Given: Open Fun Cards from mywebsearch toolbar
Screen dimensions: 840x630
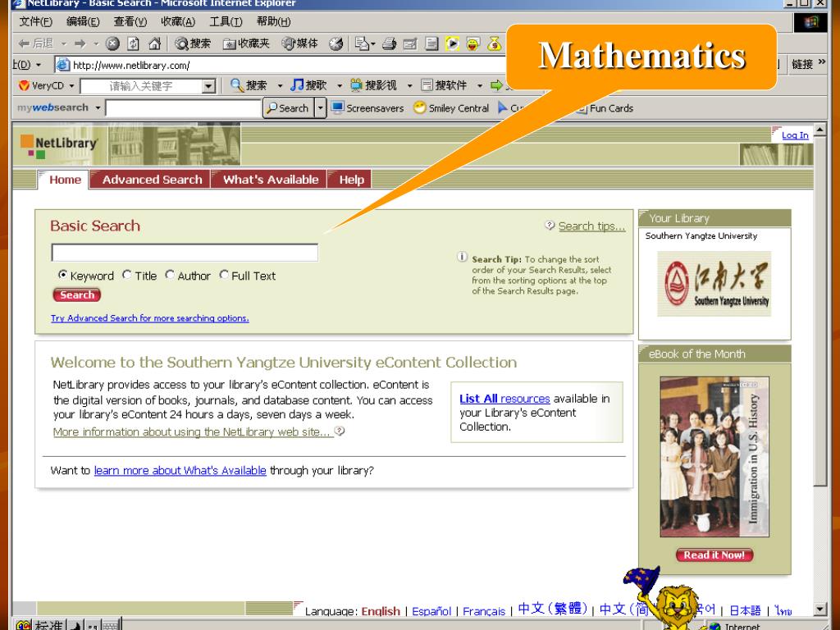Looking at the screenshot, I should pyautogui.click(x=605, y=108).
